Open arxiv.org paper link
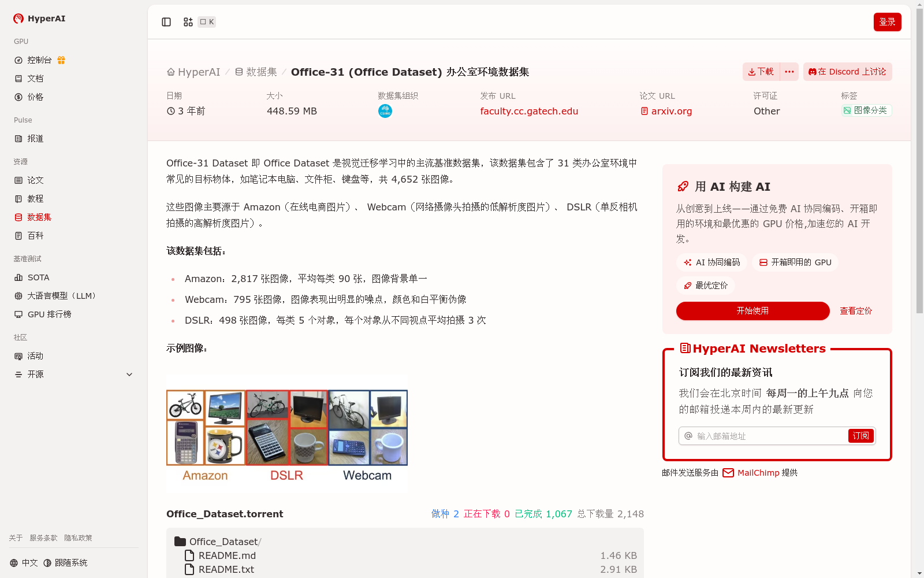924x578 pixels. 666,111
